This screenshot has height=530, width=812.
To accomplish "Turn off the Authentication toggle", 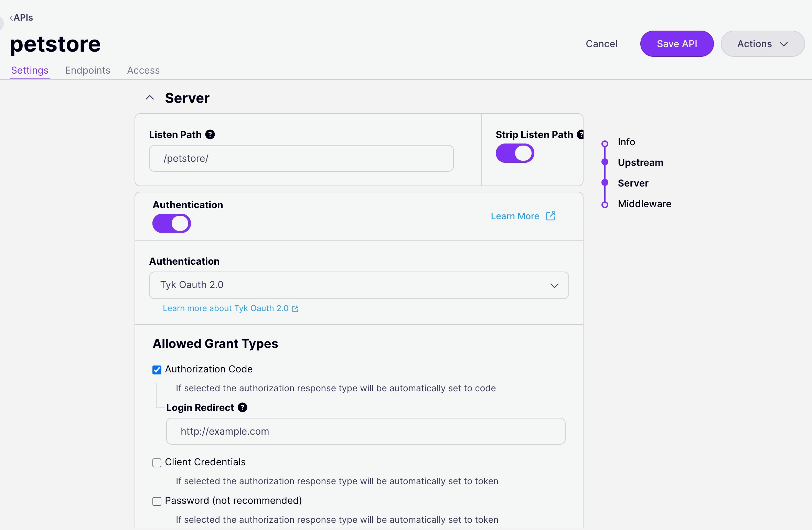I will pos(171,223).
